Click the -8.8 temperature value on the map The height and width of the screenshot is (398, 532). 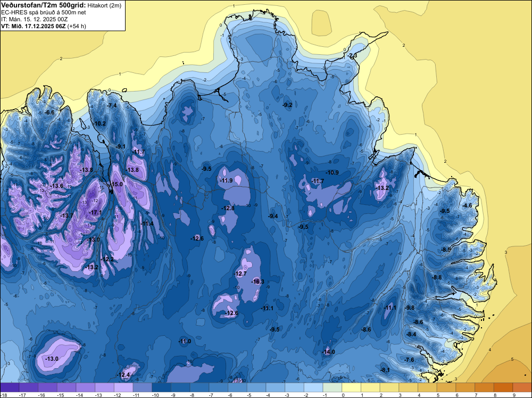pos(437,277)
